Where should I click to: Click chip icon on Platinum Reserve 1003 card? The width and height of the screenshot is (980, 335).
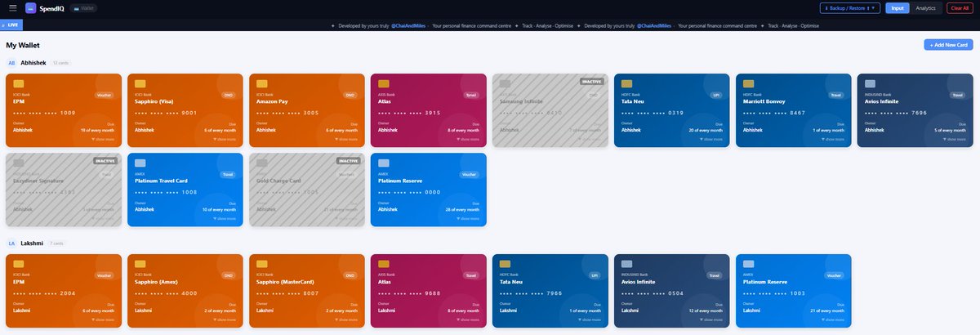coord(748,265)
